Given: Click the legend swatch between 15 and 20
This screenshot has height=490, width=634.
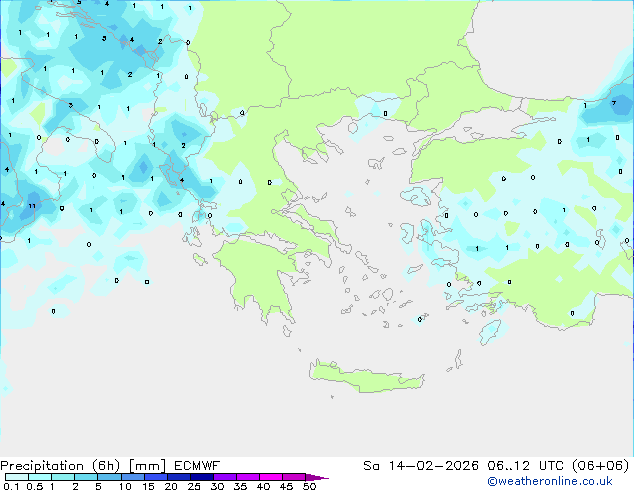Looking at the screenshot, I should pyautogui.click(x=155, y=477).
